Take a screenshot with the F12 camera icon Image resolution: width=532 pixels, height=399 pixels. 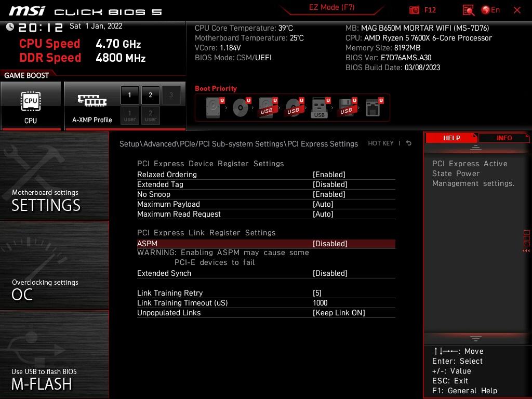(x=414, y=10)
